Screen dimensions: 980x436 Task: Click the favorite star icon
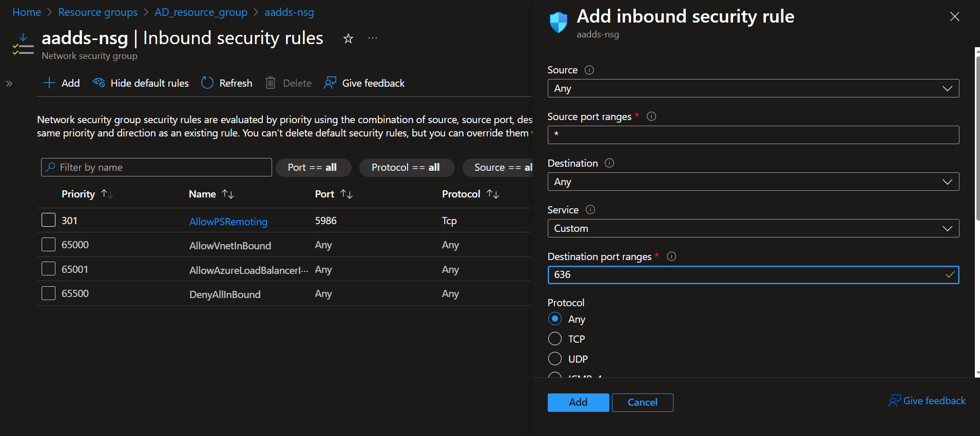point(348,38)
